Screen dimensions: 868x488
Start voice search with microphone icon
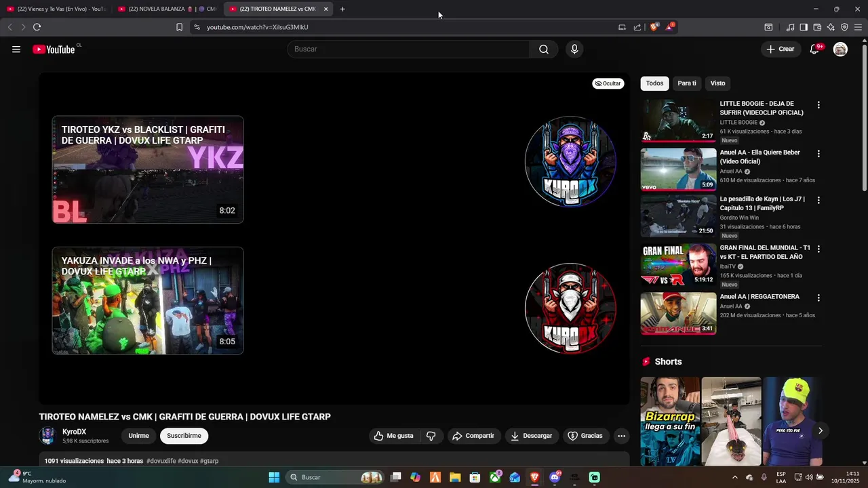coord(574,49)
